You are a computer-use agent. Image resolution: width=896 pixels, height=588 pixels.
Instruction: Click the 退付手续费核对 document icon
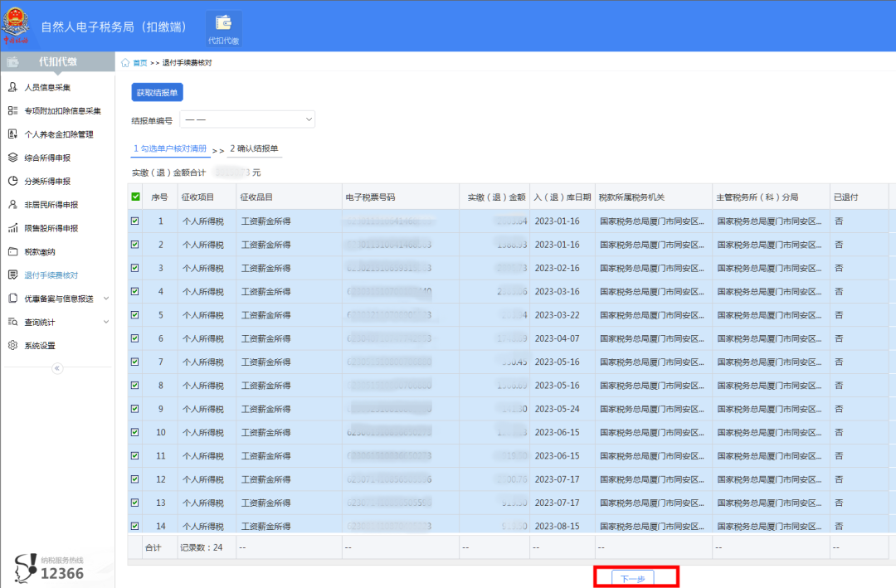click(12, 275)
